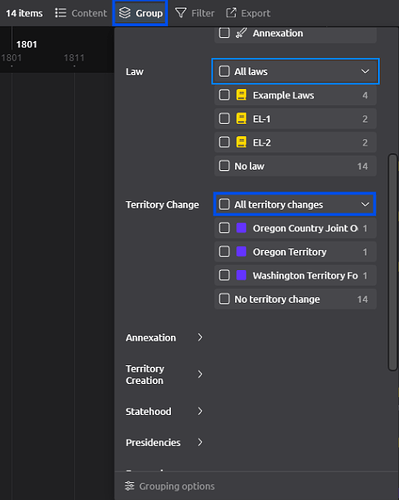
Task: Click the Export arrow icon
Action: pyautogui.click(x=231, y=13)
